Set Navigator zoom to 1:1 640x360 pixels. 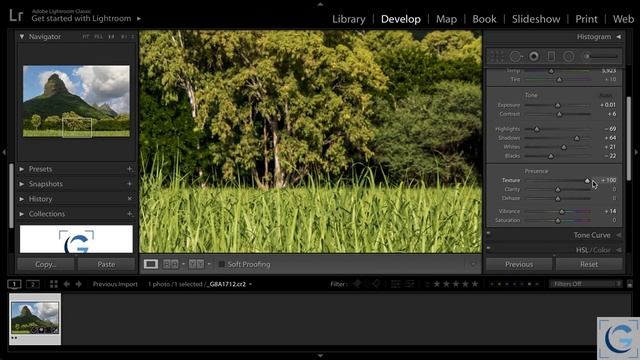[111, 37]
